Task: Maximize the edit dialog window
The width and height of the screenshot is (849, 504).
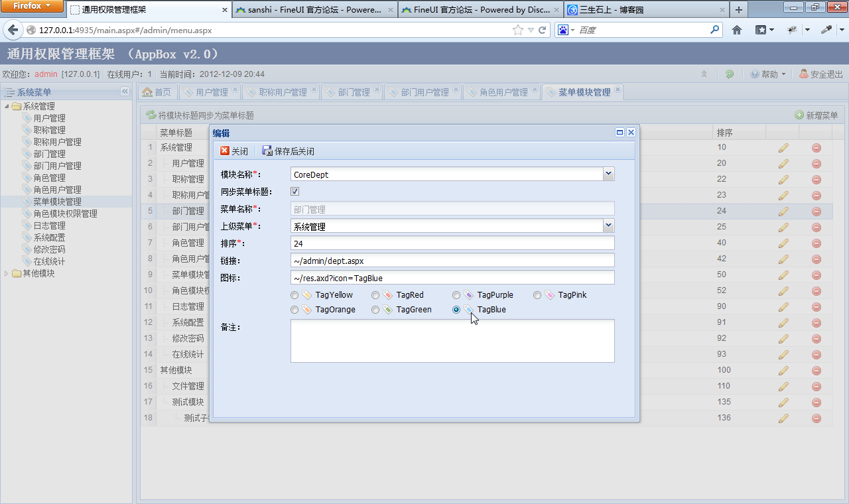Action: (620, 133)
